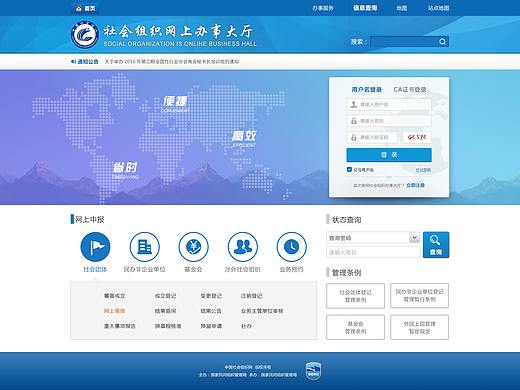Click the home 首页 icon
The height and width of the screenshot is (390, 520).
pos(79,8)
